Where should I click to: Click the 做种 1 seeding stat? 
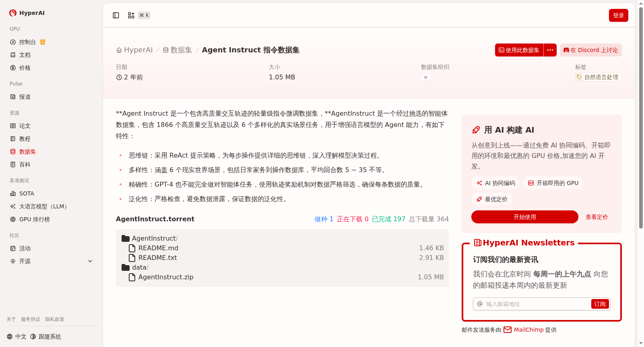(324, 219)
